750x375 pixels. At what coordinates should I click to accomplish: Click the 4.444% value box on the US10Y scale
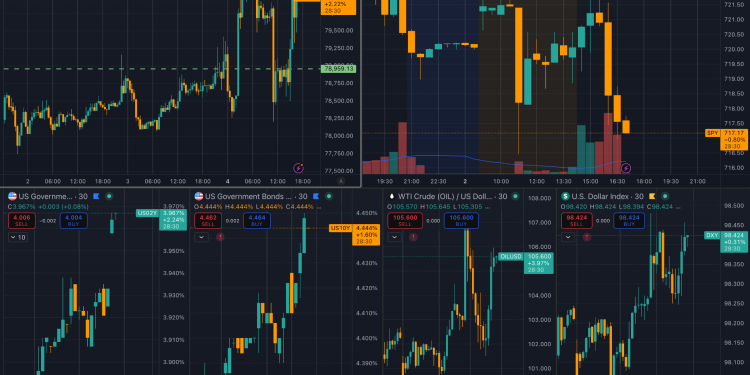[366, 235]
